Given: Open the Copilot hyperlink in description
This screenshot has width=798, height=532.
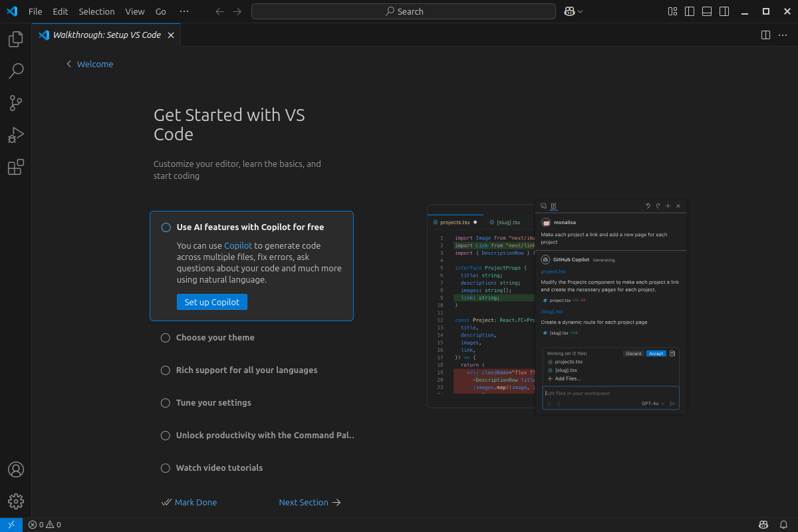Looking at the screenshot, I should 238,245.
